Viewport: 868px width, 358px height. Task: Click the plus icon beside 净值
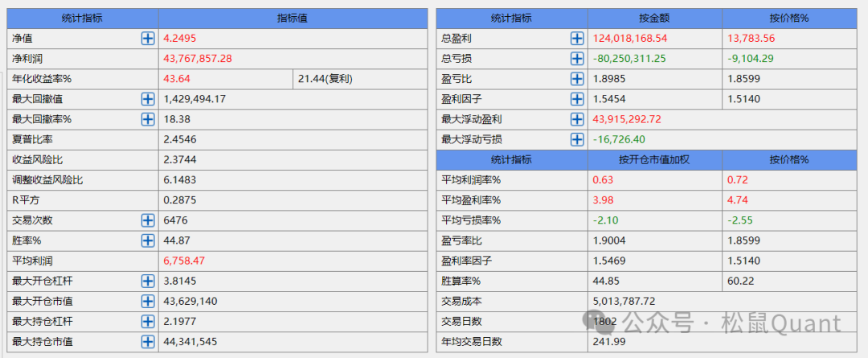[x=148, y=38]
